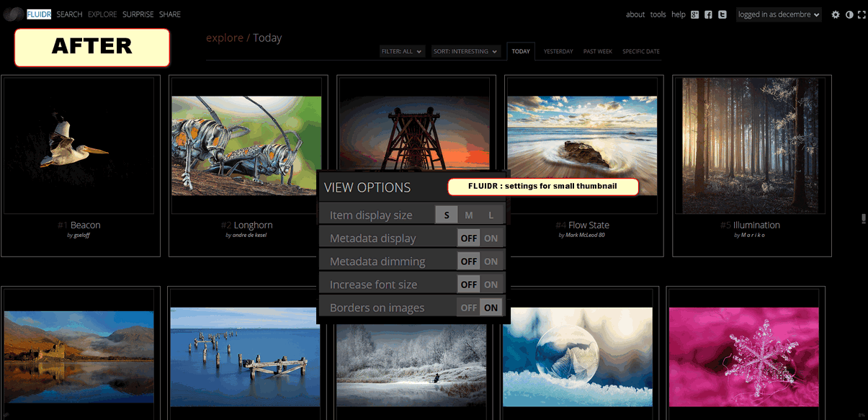
Task: Click the contrast/theme toggle icon
Action: [849, 14]
